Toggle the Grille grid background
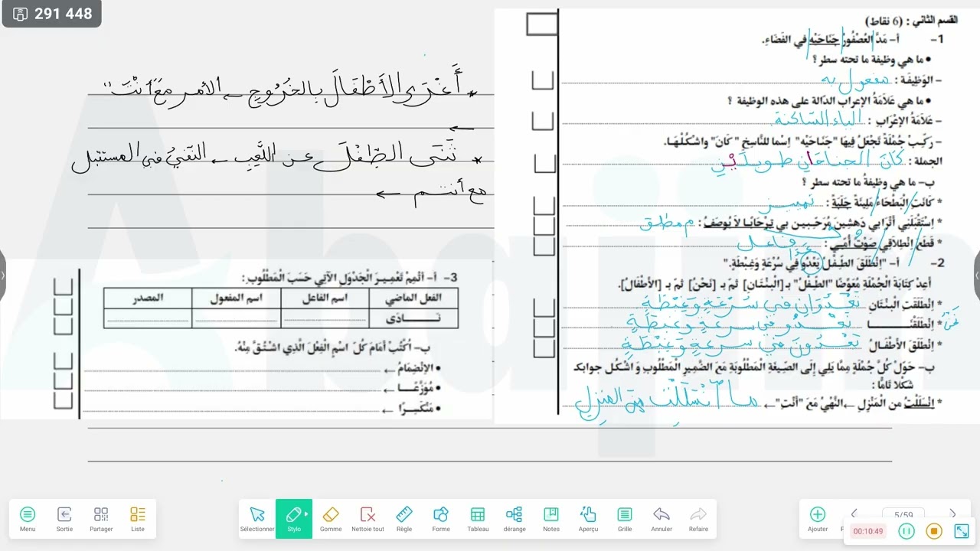980x551 pixels. (x=625, y=519)
